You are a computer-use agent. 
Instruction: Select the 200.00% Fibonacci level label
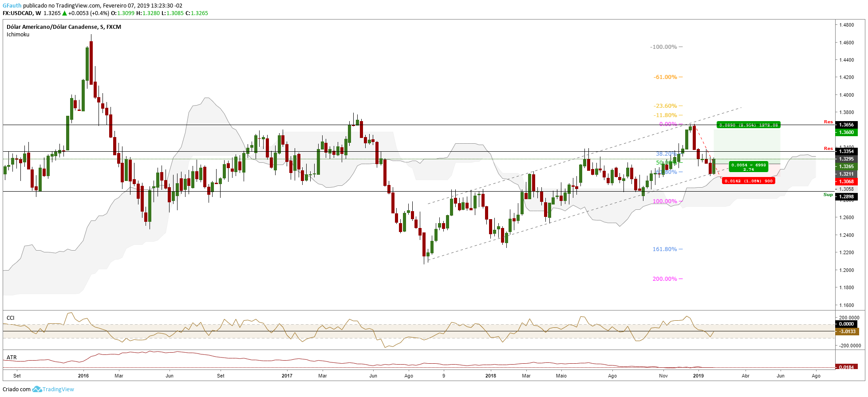(665, 279)
